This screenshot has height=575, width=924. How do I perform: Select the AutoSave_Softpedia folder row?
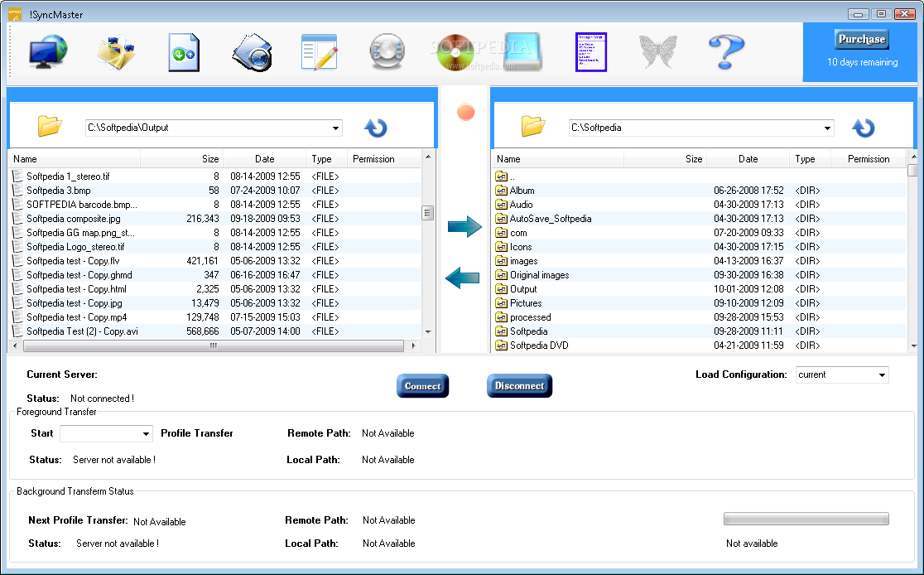[x=700, y=219]
